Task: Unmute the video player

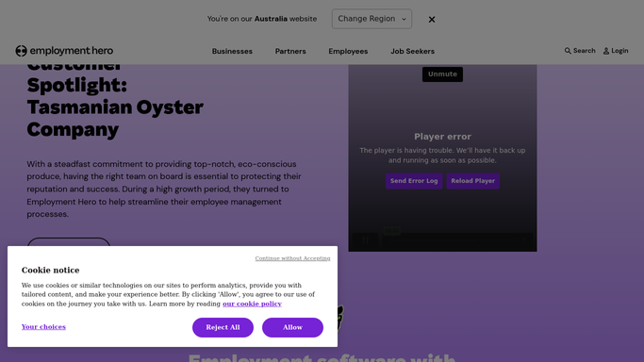Action: pyautogui.click(x=442, y=74)
